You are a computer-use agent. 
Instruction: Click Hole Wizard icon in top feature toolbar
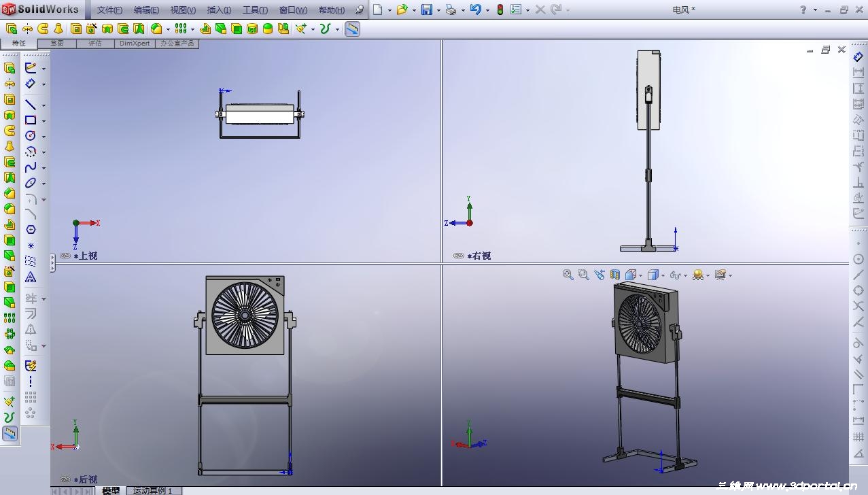(92, 29)
